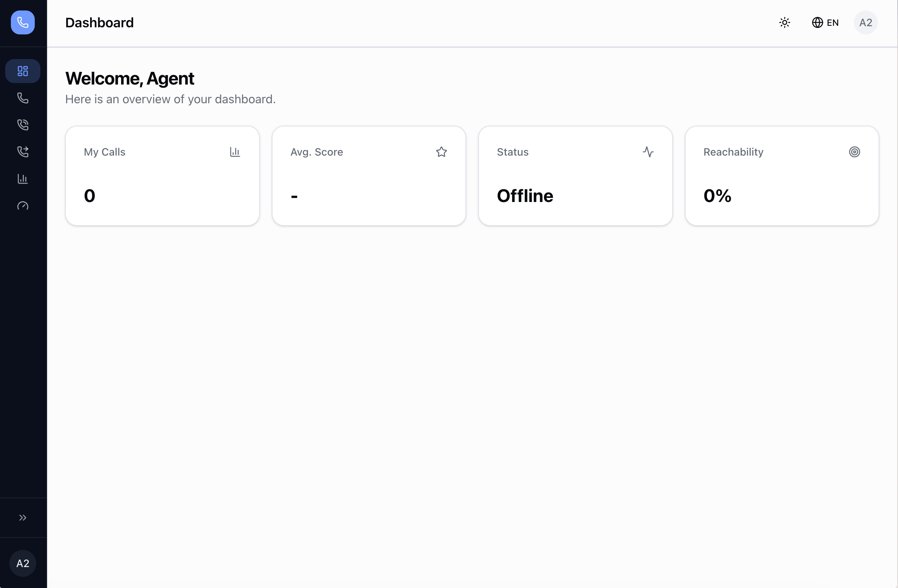
Task: Click the activity pulse icon on Status card
Action: [648, 152]
